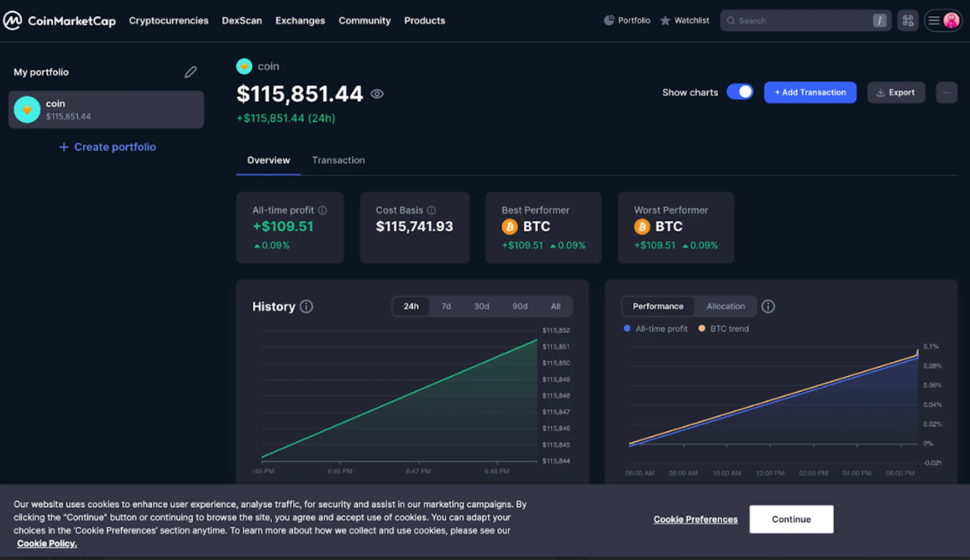
Task: Click the more options ellipsis icon
Action: click(947, 92)
